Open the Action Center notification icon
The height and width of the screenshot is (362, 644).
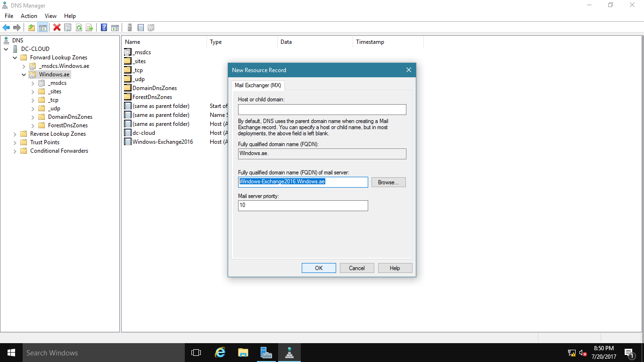(628, 353)
